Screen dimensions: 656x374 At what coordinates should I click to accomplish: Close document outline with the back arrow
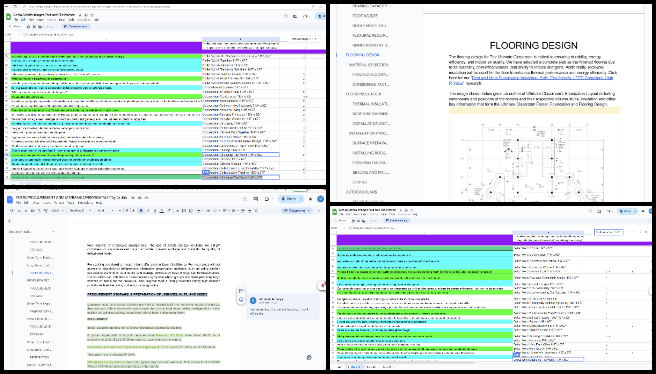pyautogui.click(x=9, y=221)
